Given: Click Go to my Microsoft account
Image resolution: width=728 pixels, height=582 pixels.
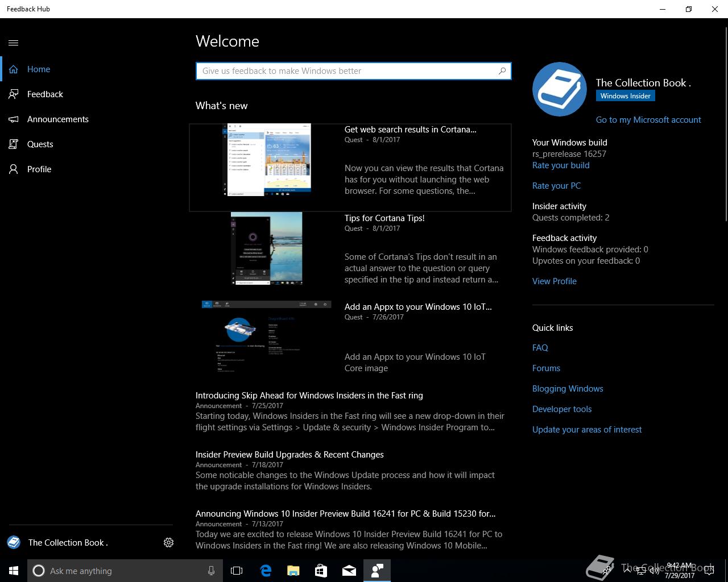Looking at the screenshot, I should pyautogui.click(x=648, y=120).
